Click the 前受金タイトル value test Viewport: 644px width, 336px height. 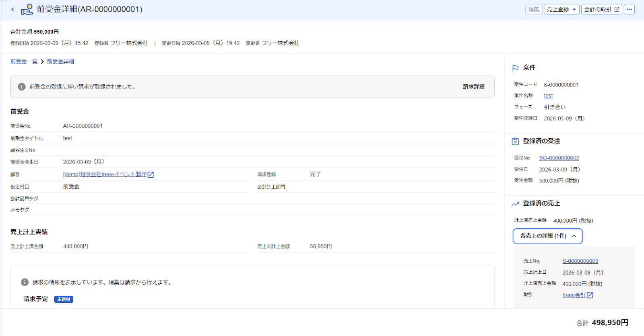pos(68,138)
